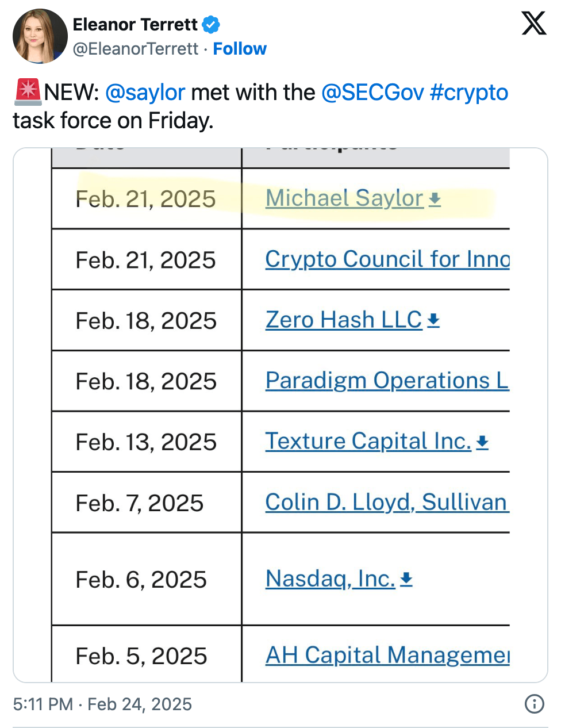The image size is (561, 728).
Task: Click the X logo in the top corner
Action: click(533, 24)
